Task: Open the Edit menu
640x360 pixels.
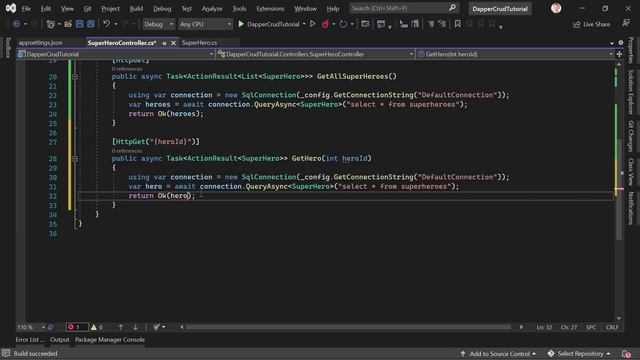Action: pyautogui.click(x=46, y=8)
